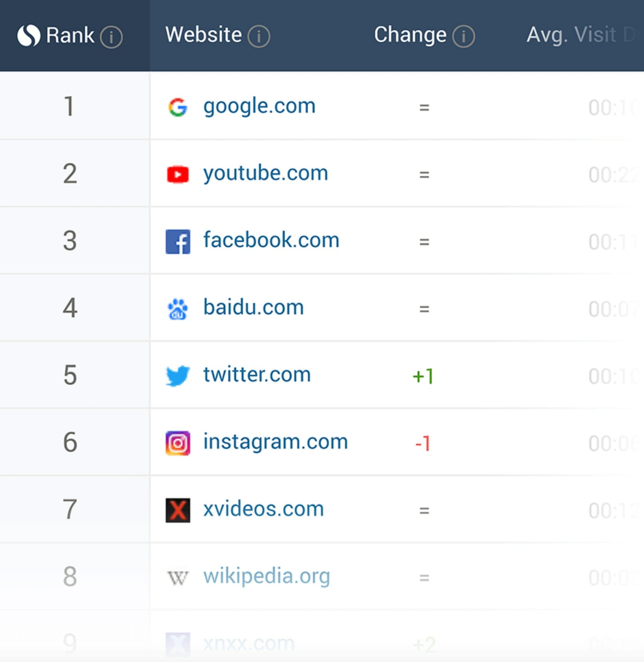The image size is (644, 662).
Task: Open the youtube.com link
Action: click(266, 173)
